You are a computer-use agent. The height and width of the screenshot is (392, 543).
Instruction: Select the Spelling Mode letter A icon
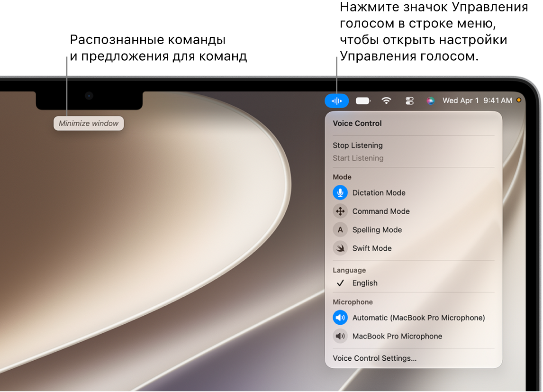click(x=340, y=229)
